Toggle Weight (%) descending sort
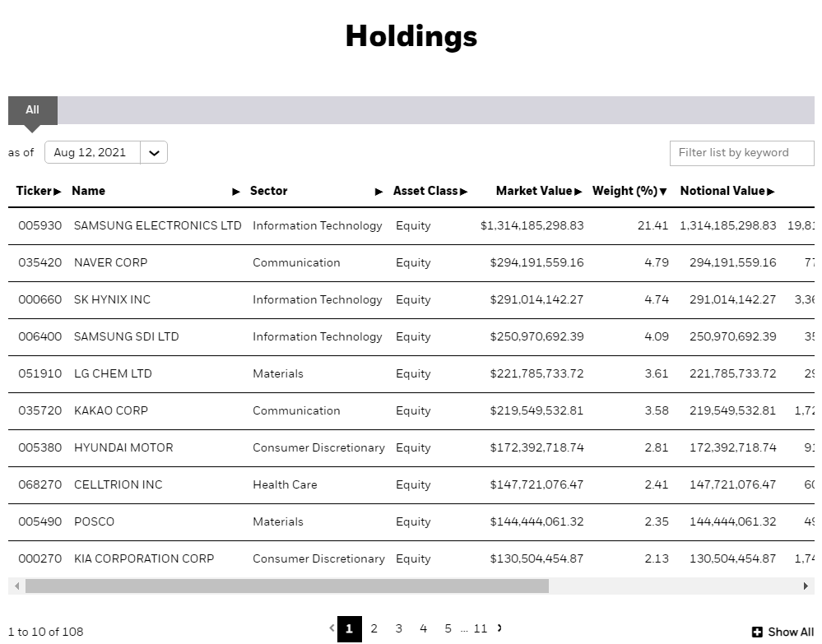 point(629,191)
